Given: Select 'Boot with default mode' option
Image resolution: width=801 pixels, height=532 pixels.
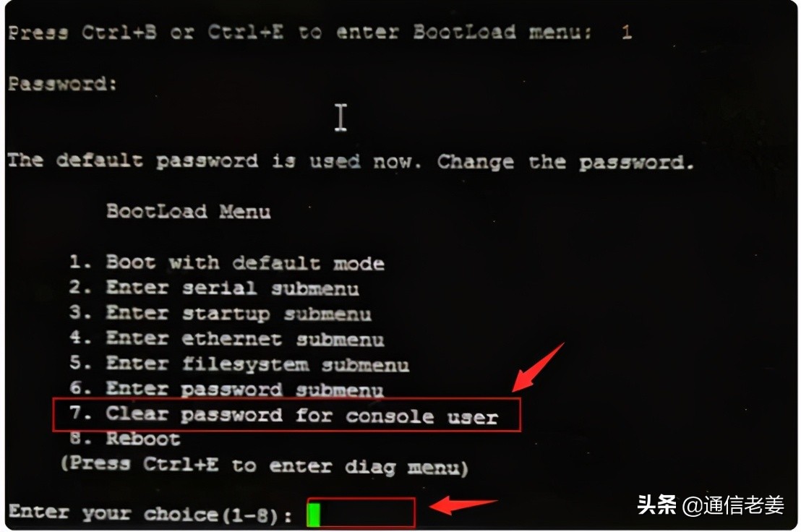Looking at the screenshot, I should (227, 262).
